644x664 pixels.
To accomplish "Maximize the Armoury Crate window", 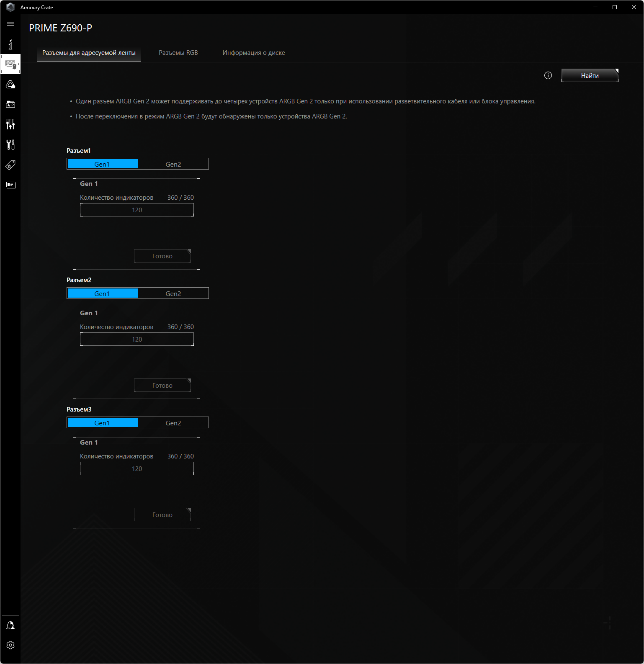I will coord(615,7).
